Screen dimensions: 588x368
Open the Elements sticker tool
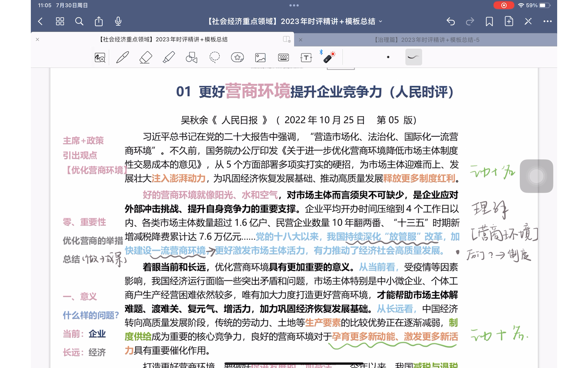tap(237, 57)
